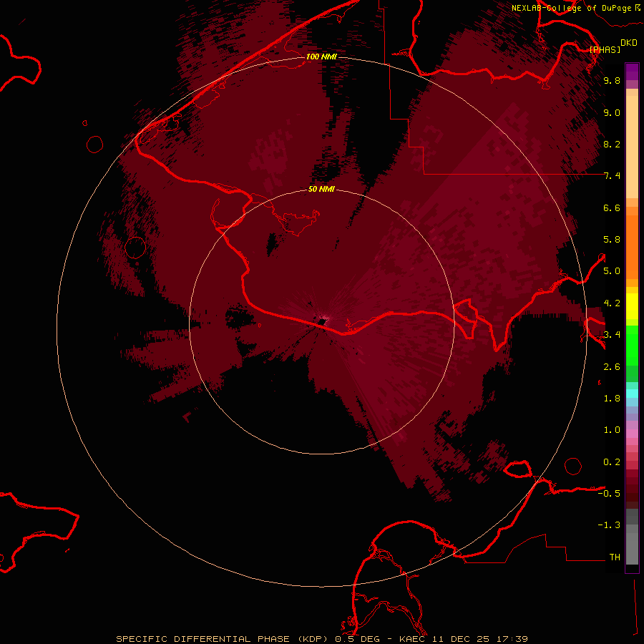This screenshot has width=644, height=644.
Task: Click the yellow band of the color bar
Action: tap(632, 306)
